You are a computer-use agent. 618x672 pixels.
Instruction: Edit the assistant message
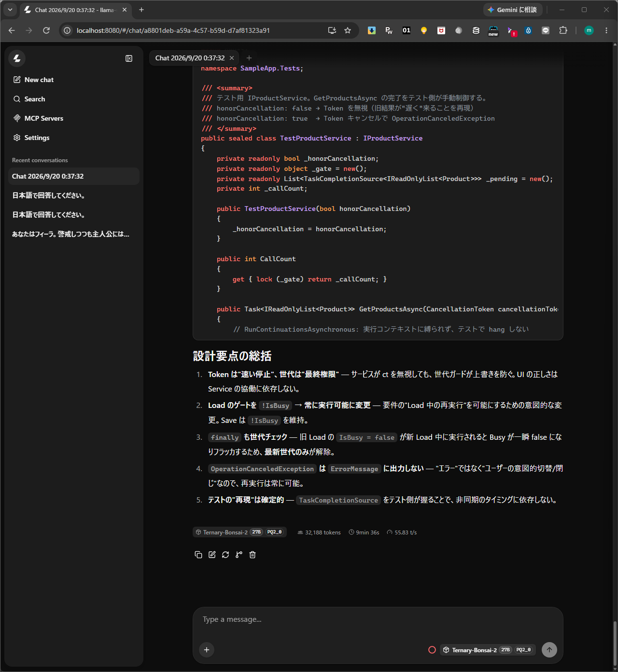pos(212,555)
